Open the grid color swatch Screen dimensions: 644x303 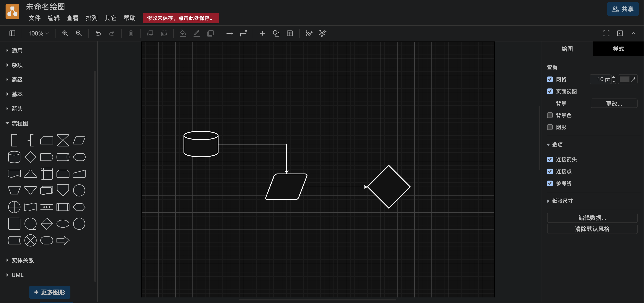click(628, 79)
